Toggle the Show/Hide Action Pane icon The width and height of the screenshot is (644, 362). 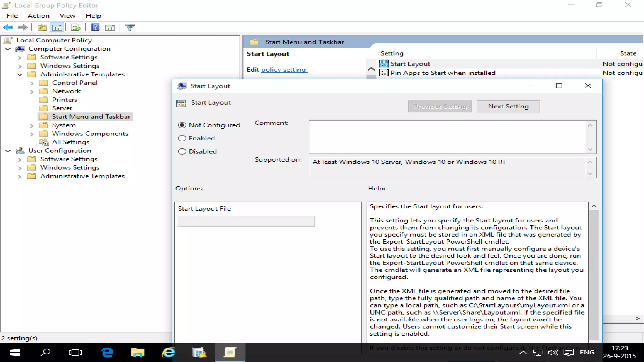[110, 28]
